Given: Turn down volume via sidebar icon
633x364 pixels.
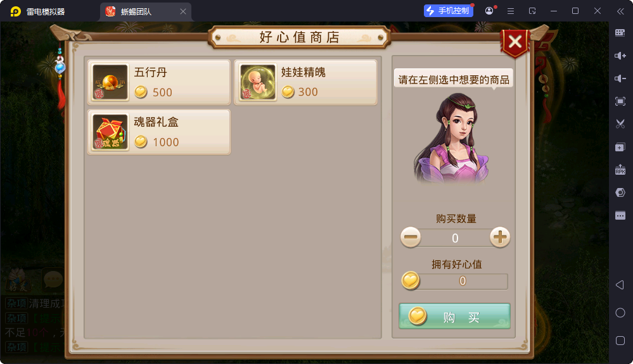Looking at the screenshot, I should click(620, 78).
